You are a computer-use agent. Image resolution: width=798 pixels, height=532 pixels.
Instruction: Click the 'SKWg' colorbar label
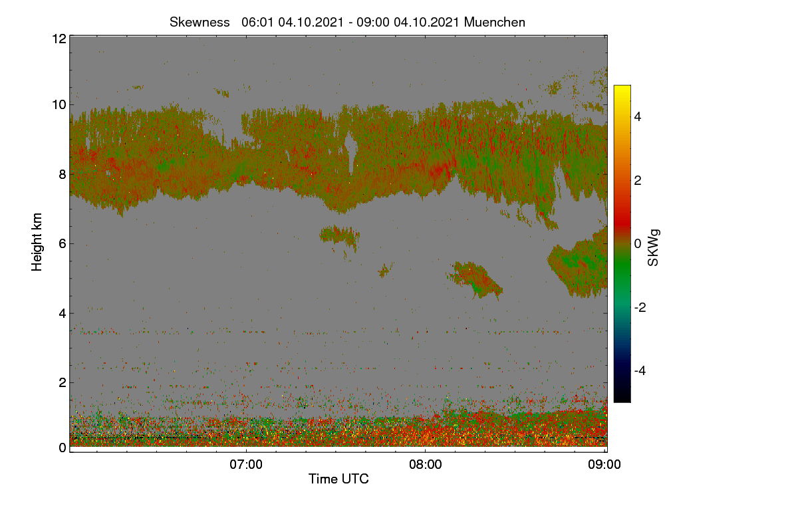654,247
